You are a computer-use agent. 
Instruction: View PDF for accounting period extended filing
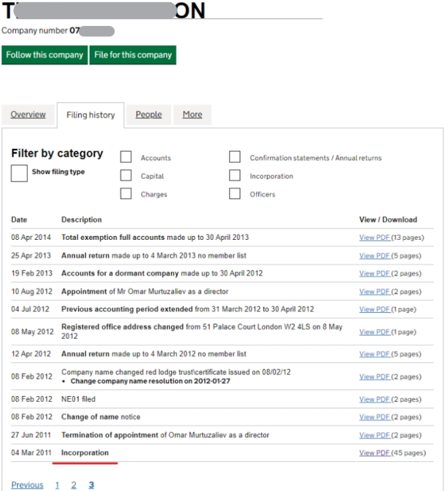click(x=375, y=310)
